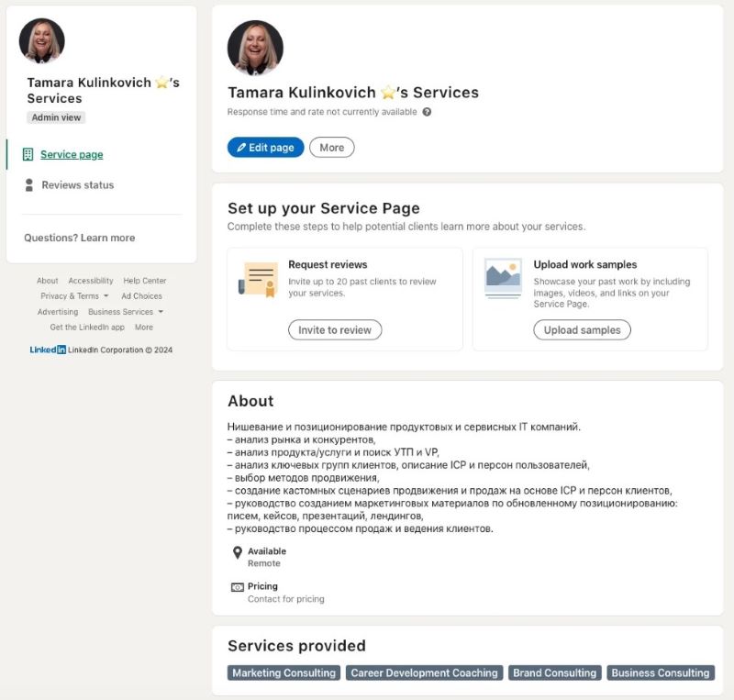Open the Service page sidebar item

tap(72, 154)
